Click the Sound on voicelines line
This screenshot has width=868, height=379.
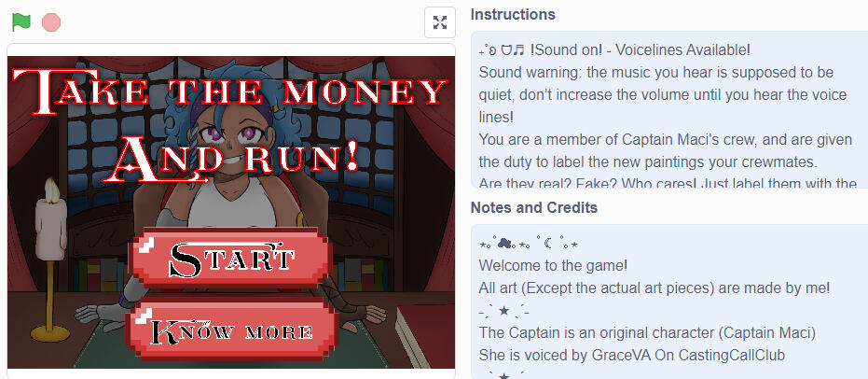pyautogui.click(x=614, y=49)
